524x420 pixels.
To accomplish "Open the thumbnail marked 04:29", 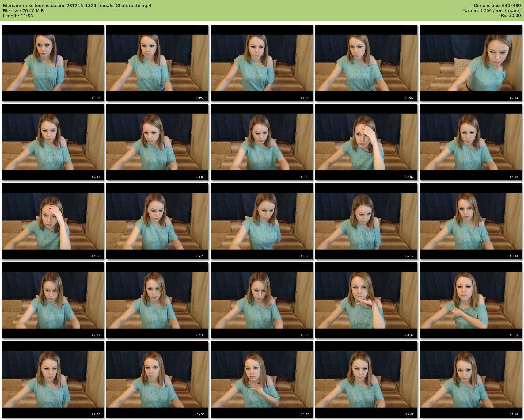I will (471, 142).
